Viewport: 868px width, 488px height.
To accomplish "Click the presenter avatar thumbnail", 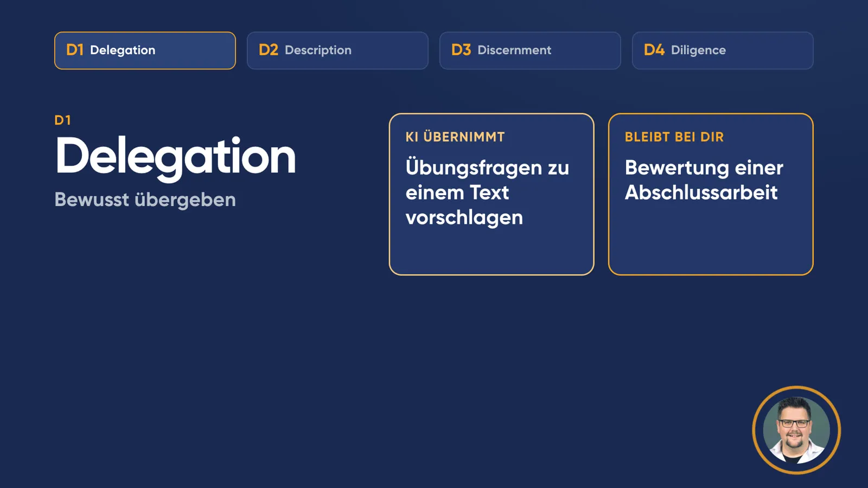I will tap(796, 430).
